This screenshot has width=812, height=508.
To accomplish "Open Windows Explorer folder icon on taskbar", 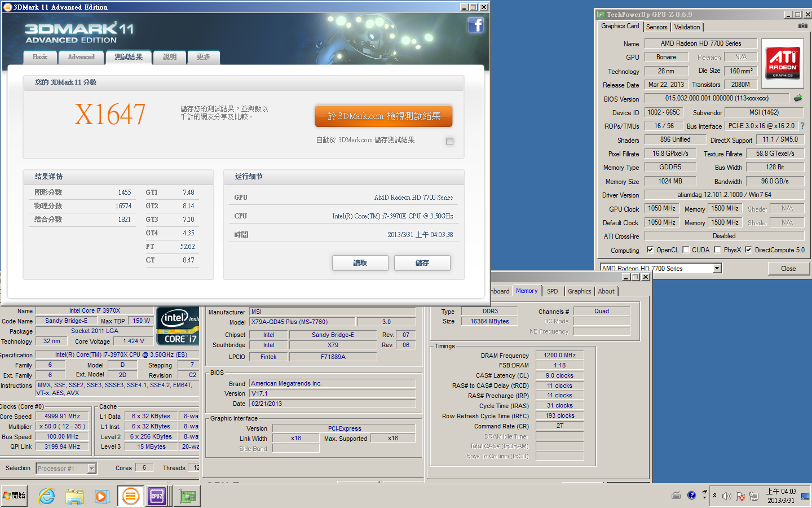I will pos(74,497).
